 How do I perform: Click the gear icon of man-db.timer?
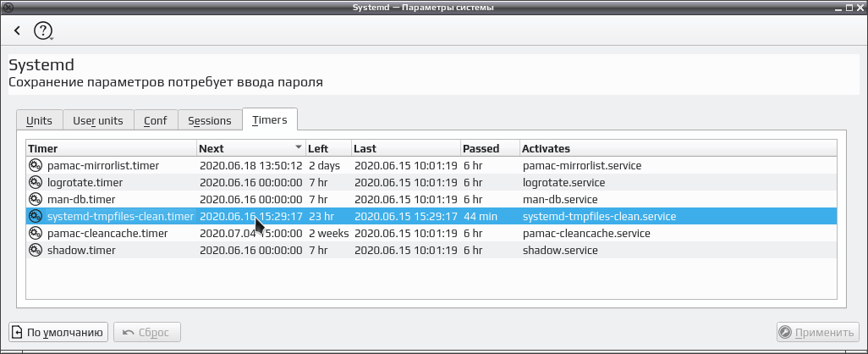pyautogui.click(x=36, y=199)
